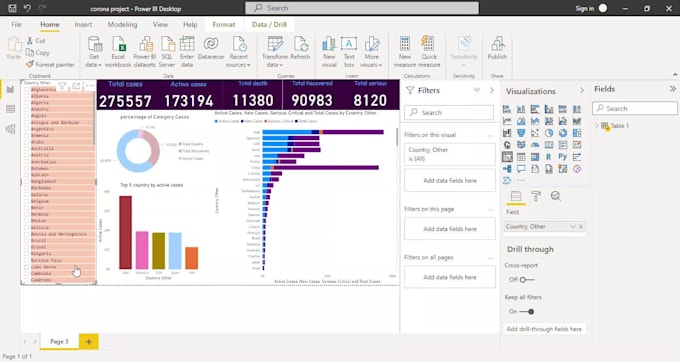Switch to Data view in left sidebar
680x362 pixels.
point(10,109)
